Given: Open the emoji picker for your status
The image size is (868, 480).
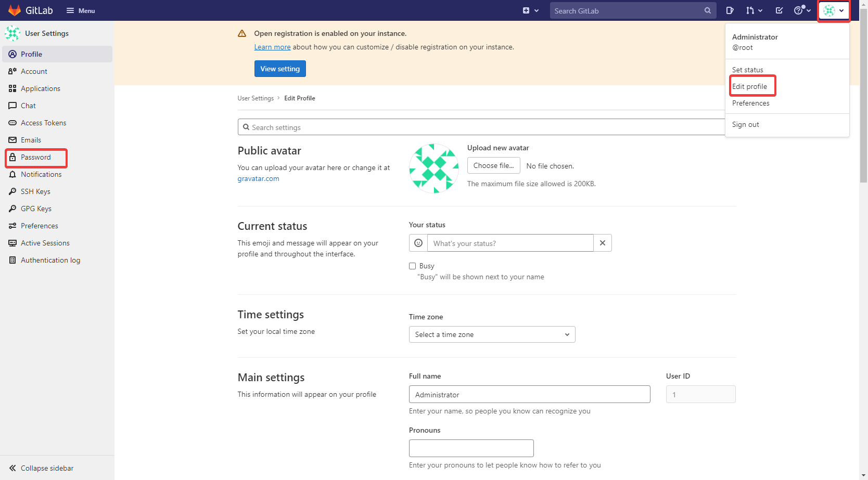Looking at the screenshot, I should click(418, 242).
